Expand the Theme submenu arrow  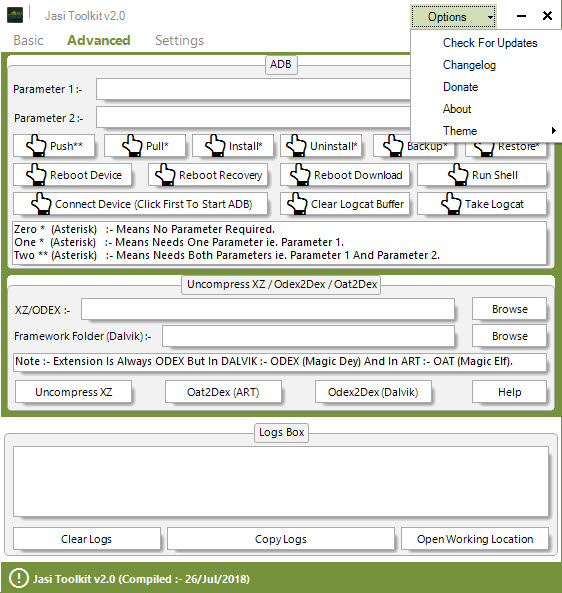(554, 130)
